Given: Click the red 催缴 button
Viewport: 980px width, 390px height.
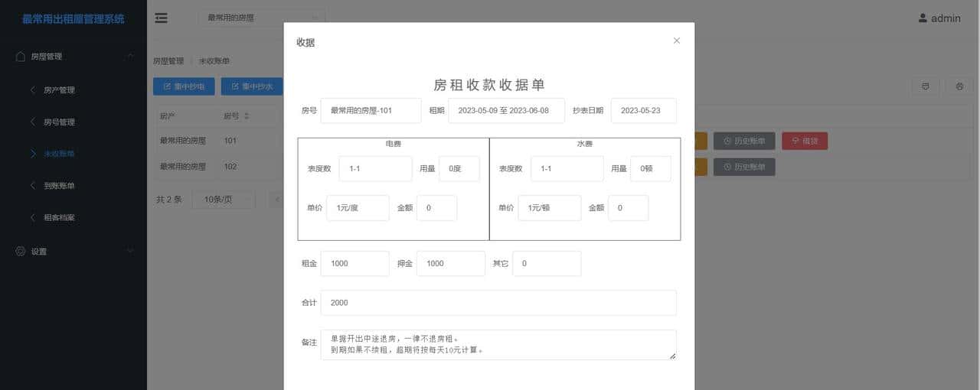Looking at the screenshot, I should (x=805, y=141).
